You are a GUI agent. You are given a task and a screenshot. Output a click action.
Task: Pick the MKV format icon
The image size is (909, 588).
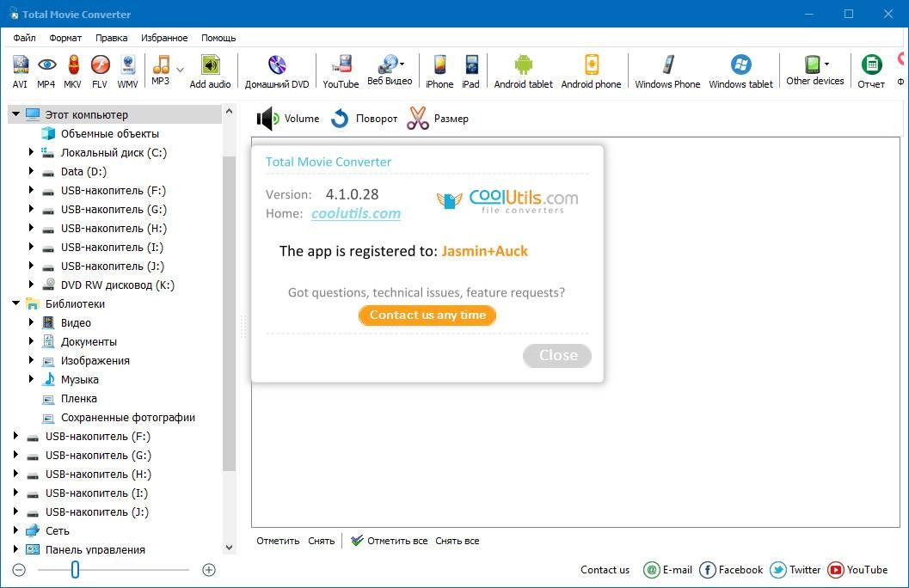pos(73,71)
